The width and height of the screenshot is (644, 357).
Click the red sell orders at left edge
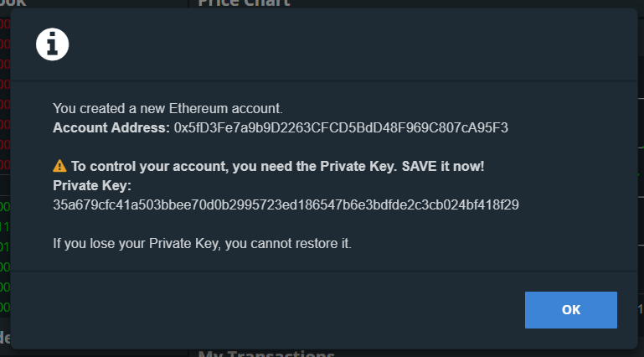tap(4, 92)
